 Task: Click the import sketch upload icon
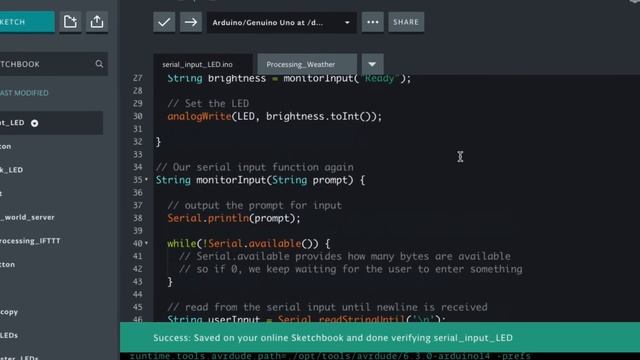point(97,22)
